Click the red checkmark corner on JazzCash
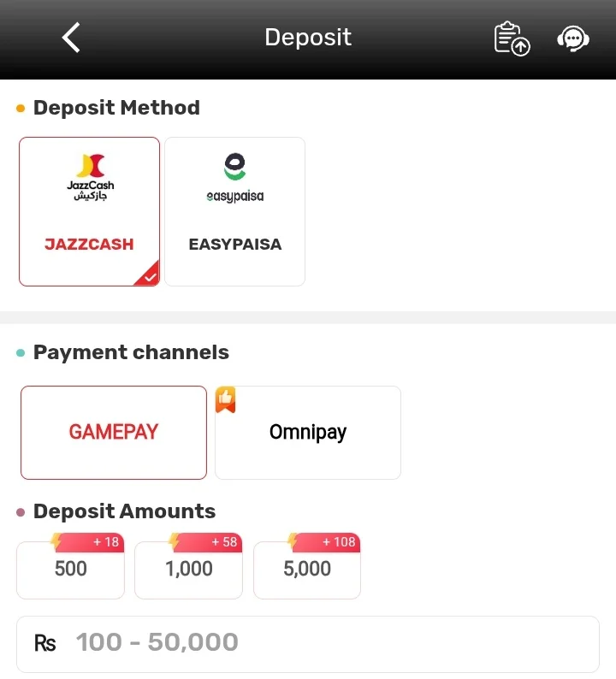 pos(149,275)
